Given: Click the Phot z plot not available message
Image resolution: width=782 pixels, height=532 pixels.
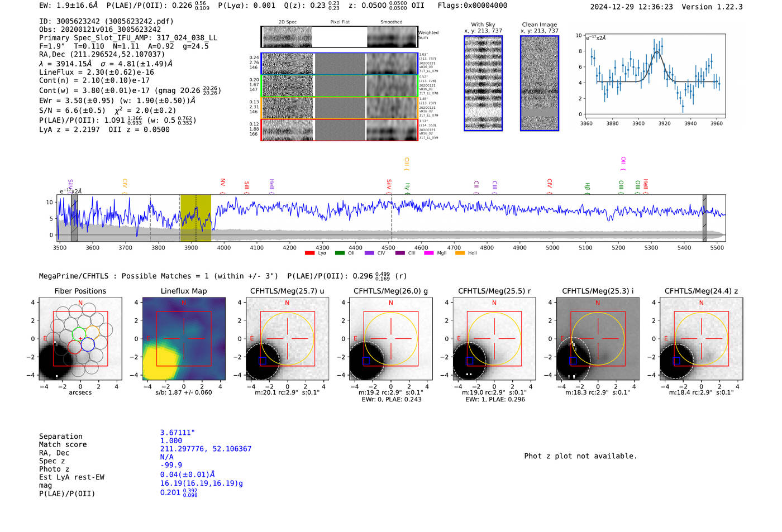Looking at the screenshot, I should tap(580, 456).
